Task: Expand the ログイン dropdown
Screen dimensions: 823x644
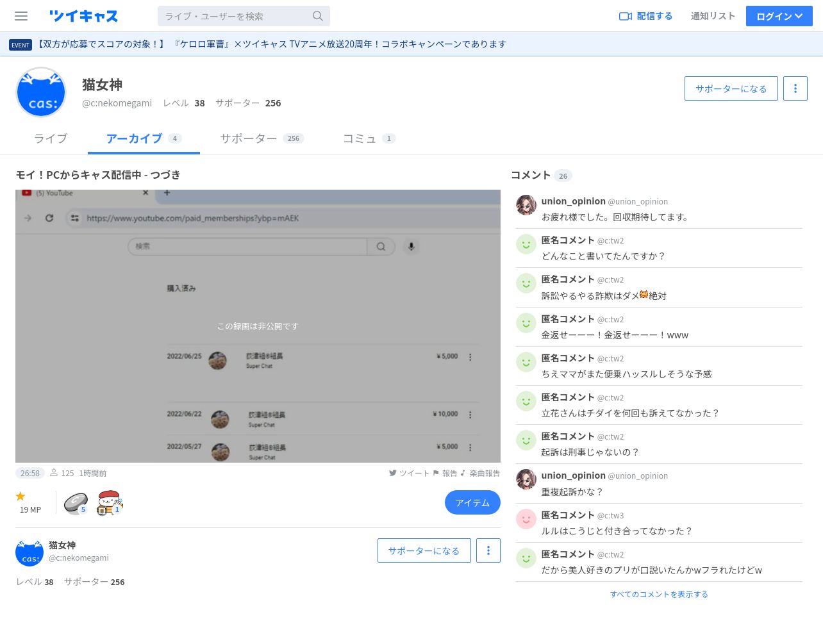Action: 779,16
